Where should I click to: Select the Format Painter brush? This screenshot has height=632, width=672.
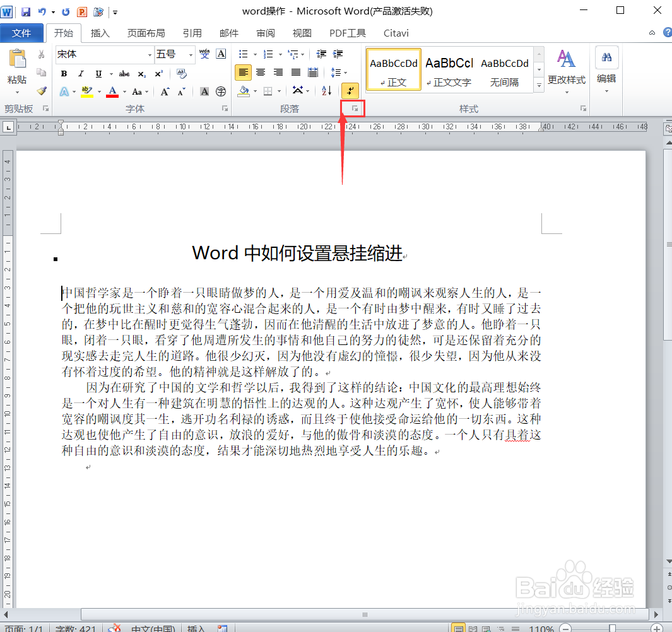tap(42, 91)
